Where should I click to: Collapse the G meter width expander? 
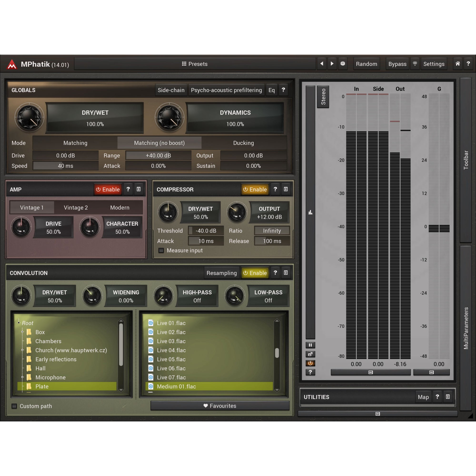coord(431,372)
